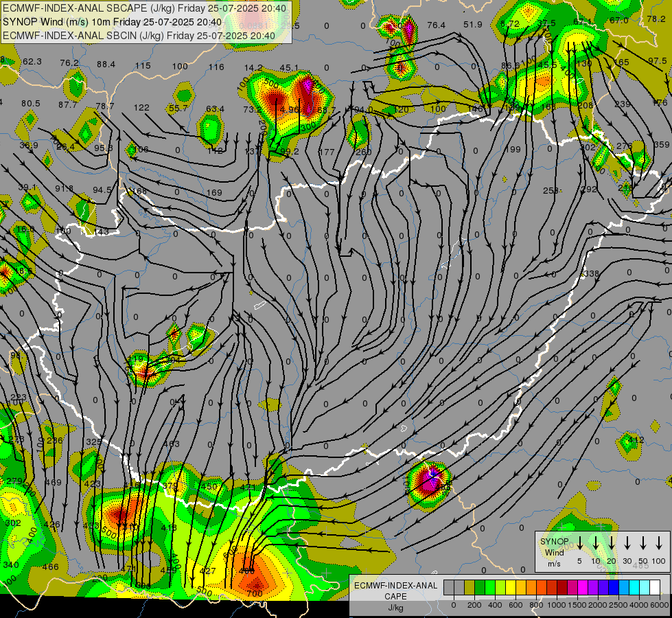Screen dimensions: 672x618
Task: Click the CAPE value 87.7 on map
Action: [68, 104]
